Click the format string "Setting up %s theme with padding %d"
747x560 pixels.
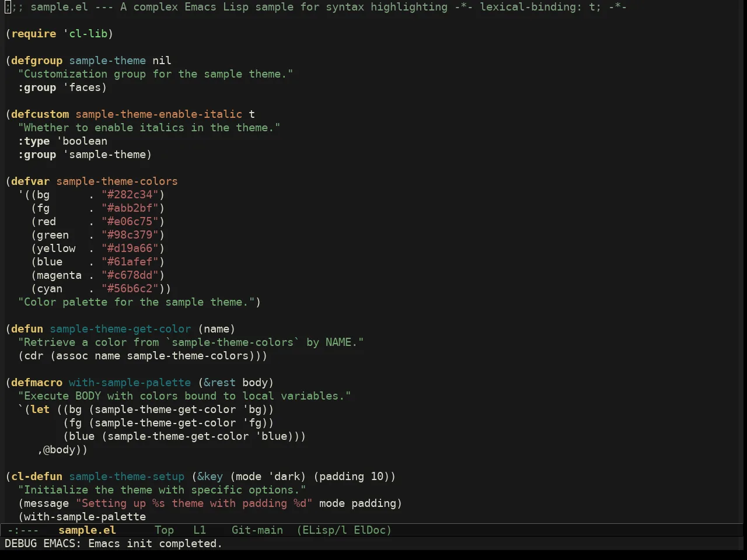coord(194,503)
